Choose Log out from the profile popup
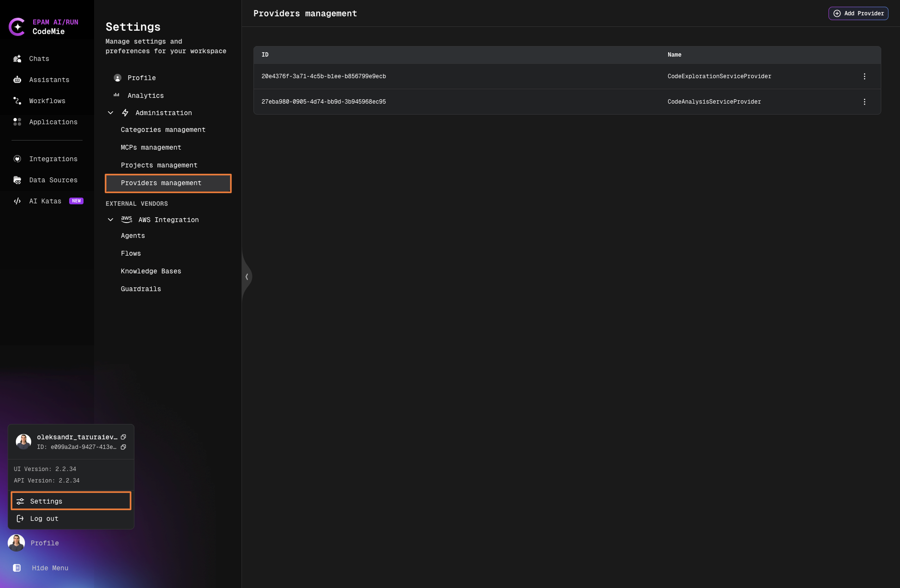 [x=44, y=518]
